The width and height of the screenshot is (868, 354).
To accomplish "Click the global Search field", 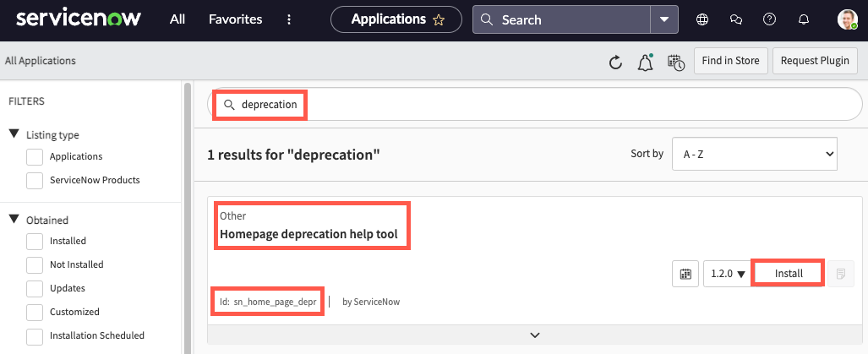I will tap(561, 20).
